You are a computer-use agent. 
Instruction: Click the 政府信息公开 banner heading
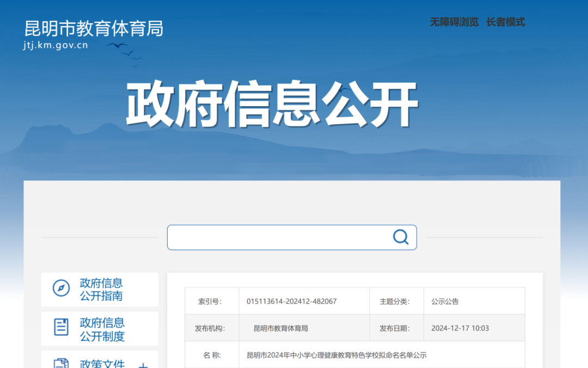coord(272,105)
